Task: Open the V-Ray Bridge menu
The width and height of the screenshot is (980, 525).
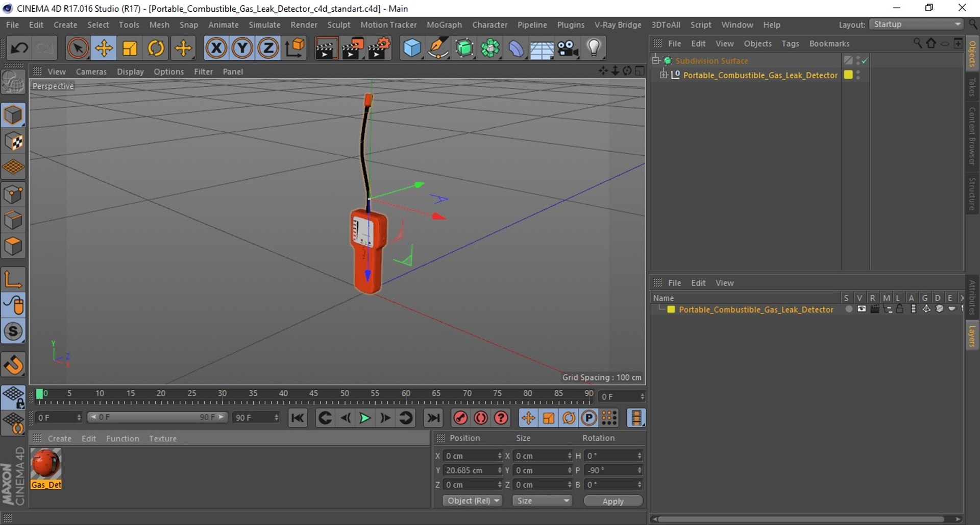Action: tap(618, 25)
